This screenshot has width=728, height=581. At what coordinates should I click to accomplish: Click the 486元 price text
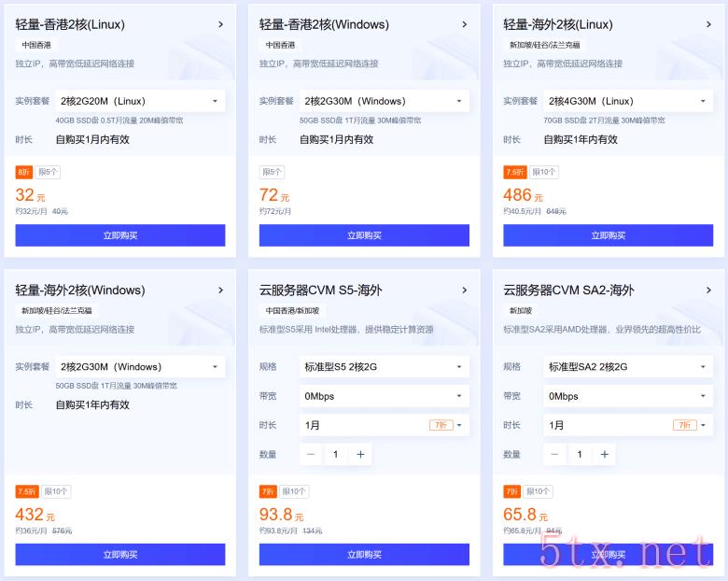[x=523, y=195]
